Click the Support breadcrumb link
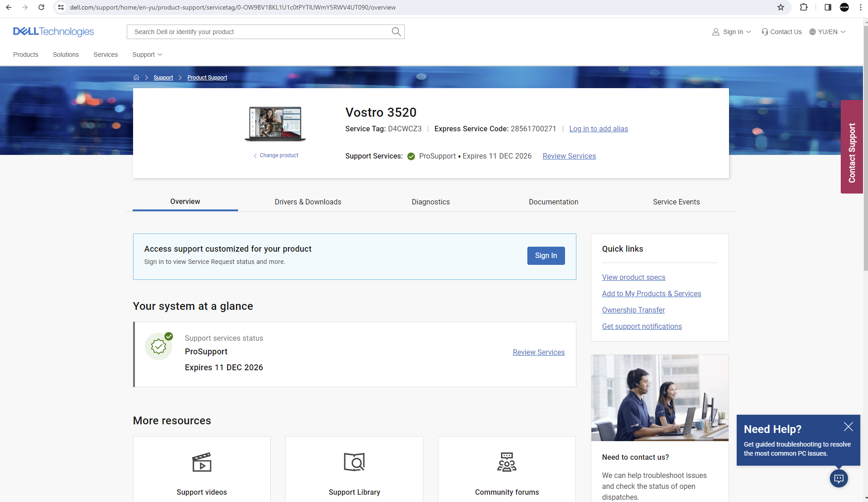The width and height of the screenshot is (868, 502). click(163, 78)
